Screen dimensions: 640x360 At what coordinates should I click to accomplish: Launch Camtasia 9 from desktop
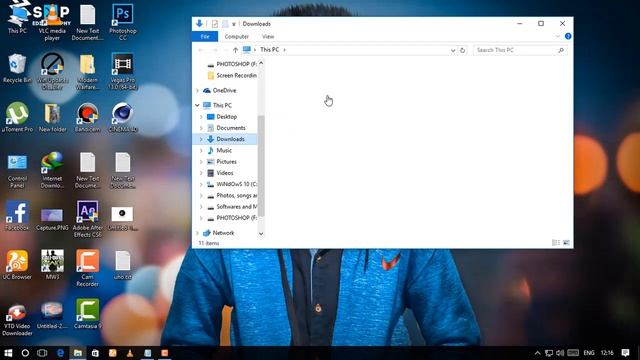pyautogui.click(x=87, y=313)
